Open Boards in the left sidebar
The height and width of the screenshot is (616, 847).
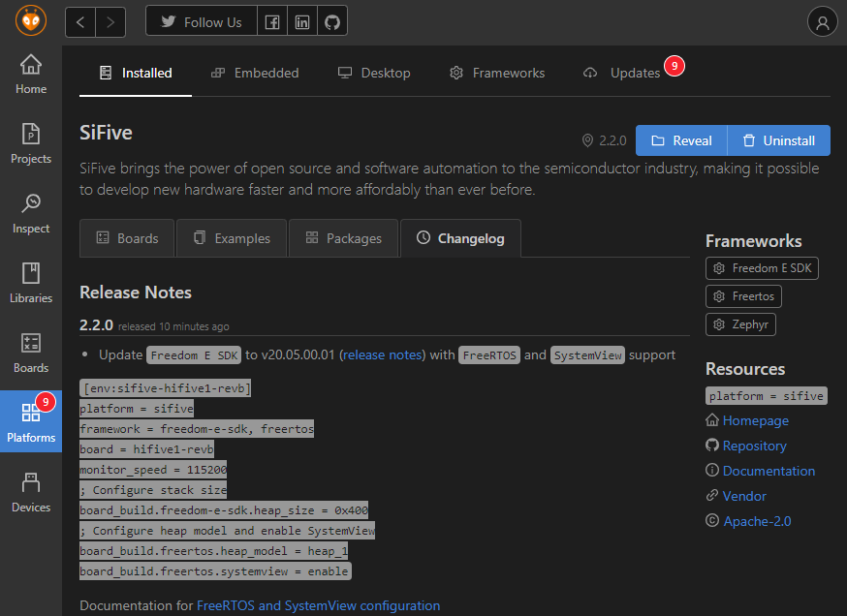pos(31,354)
